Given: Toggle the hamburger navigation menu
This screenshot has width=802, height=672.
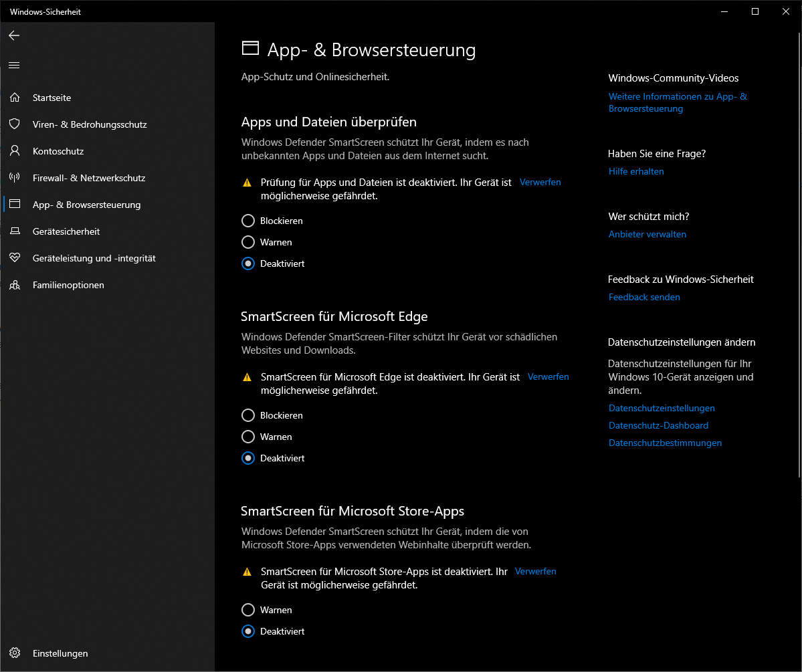Looking at the screenshot, I should point(14,66).
